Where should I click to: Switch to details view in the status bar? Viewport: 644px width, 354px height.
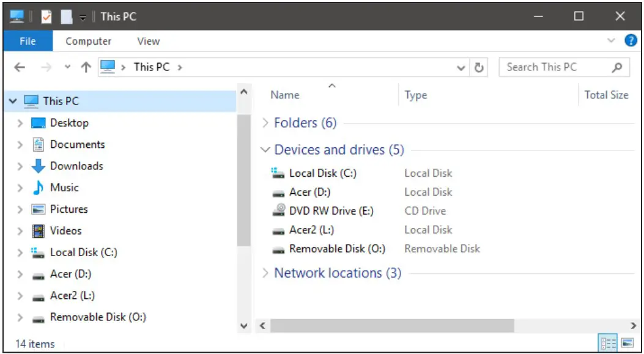(x=609, y=344)
